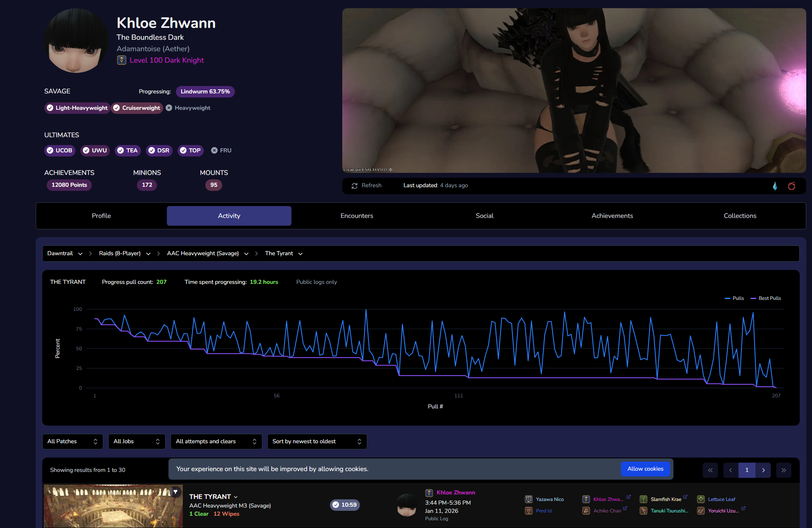Click the red FFLogs icon
Viewport: 812px width, 528px height.
792,186
